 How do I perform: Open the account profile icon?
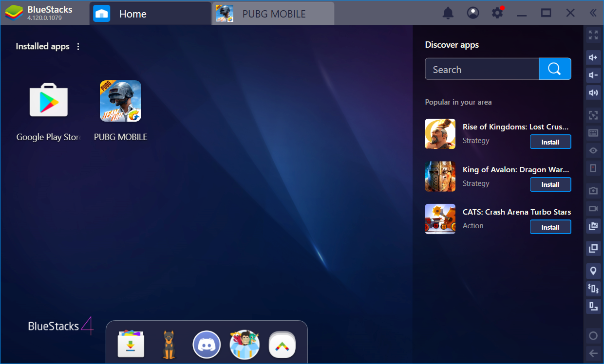tap(472, 13)
